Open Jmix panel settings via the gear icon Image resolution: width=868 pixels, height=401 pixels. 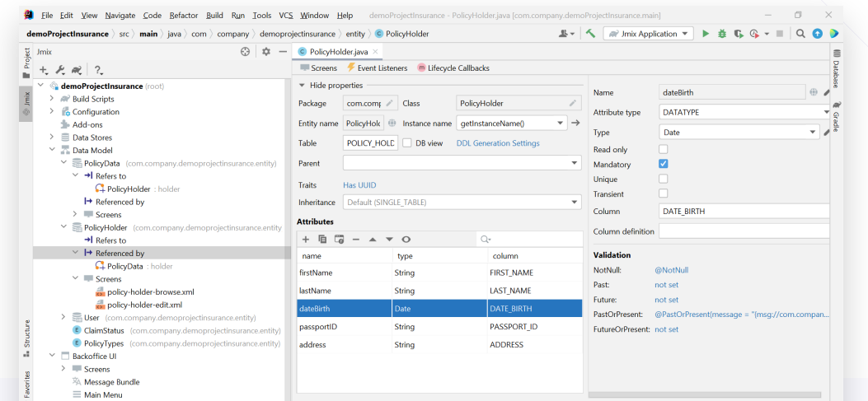[x=265, y=51]
